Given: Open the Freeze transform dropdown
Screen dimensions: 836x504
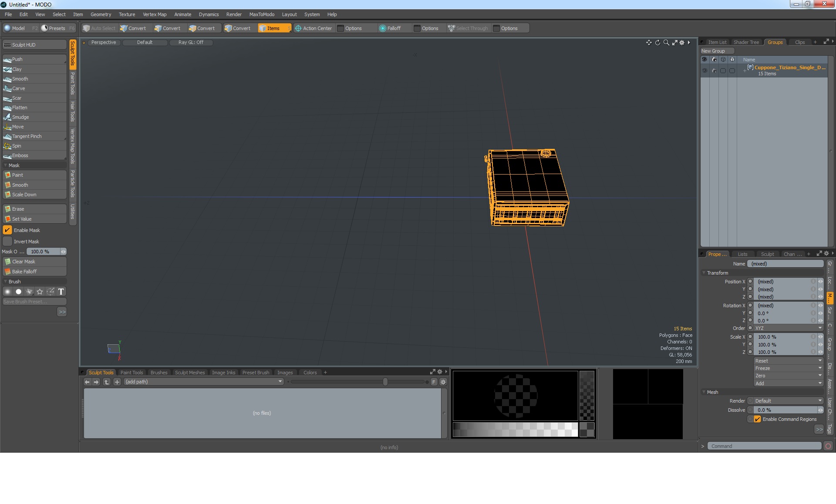Looking at the screenshot, I should pos(788,368).
